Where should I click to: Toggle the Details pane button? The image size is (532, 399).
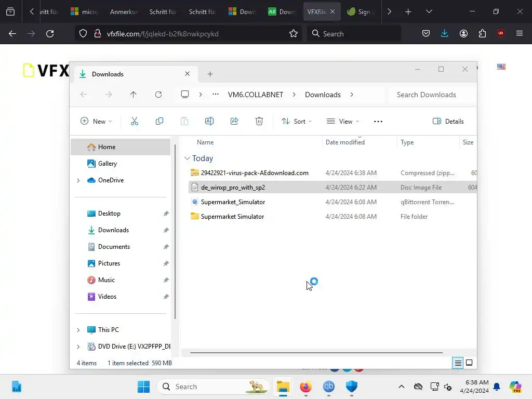(448, 121)
